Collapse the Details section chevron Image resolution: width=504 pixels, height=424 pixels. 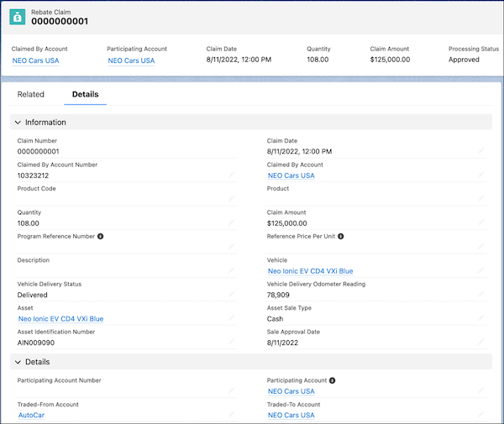coord(18,362)
